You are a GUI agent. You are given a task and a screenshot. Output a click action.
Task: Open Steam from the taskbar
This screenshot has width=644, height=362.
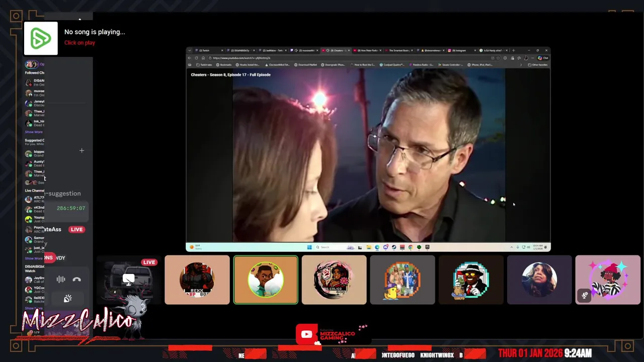(x=394, y=247)
